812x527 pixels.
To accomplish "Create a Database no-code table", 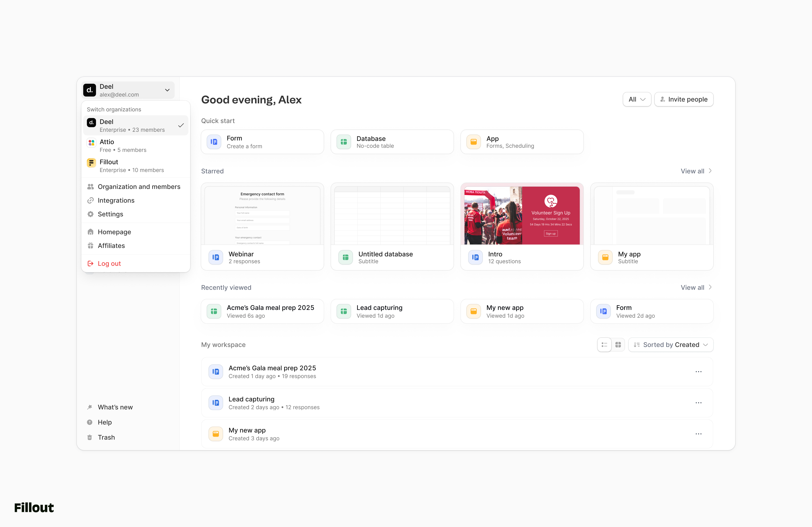I will pyautogui.click(x=392, y=142).
